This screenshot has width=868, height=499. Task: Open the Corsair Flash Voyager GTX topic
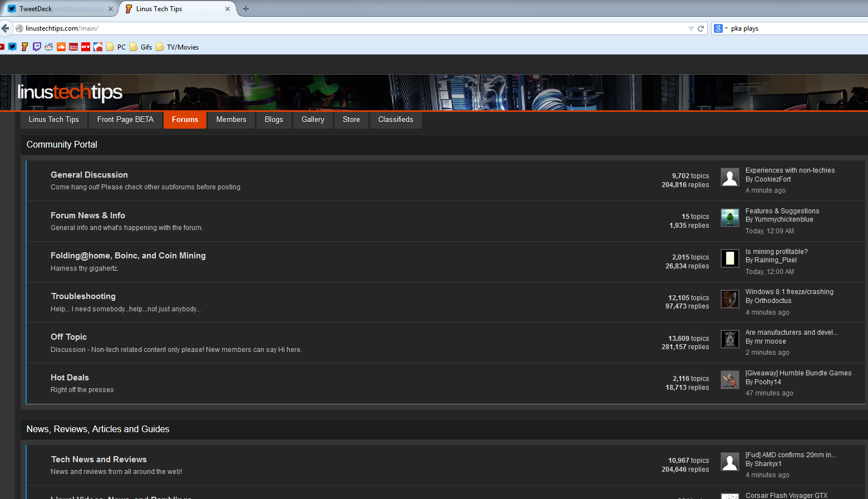(787, 495)
